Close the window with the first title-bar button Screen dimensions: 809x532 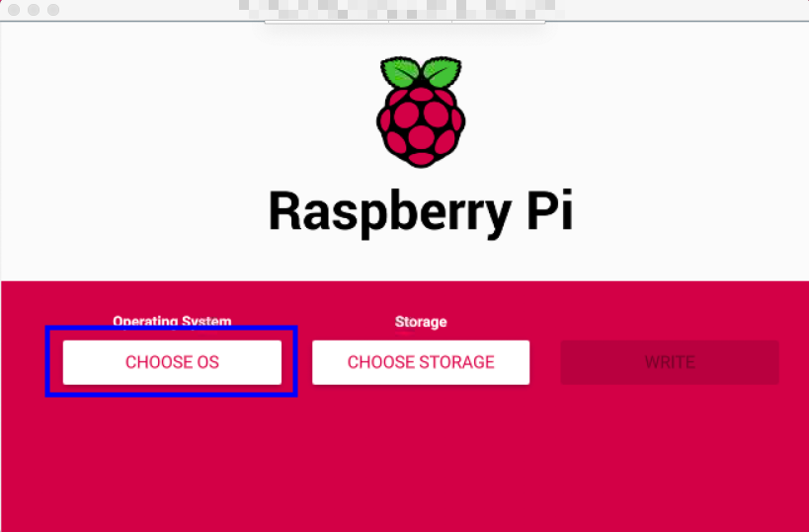click(x=14, y=10)
